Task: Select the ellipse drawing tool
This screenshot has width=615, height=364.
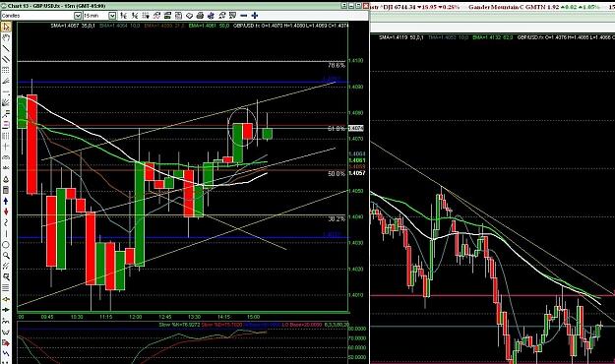Action: click(6, 245)
